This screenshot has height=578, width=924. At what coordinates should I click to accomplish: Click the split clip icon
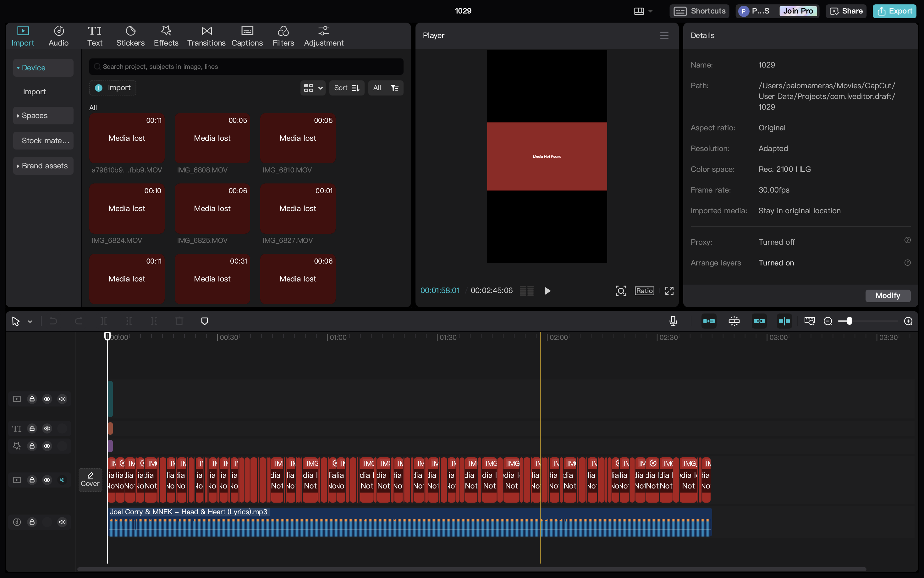pos(104,321)
